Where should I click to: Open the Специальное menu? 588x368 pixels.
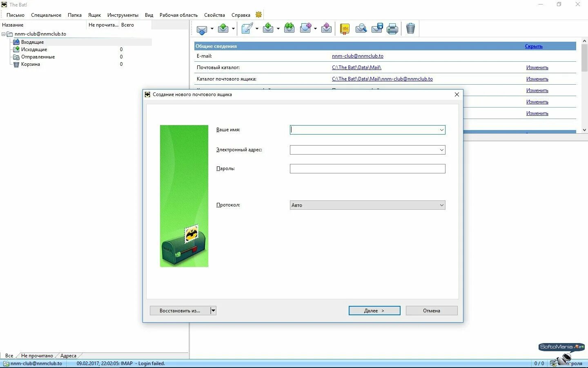(x=46, y=15)
